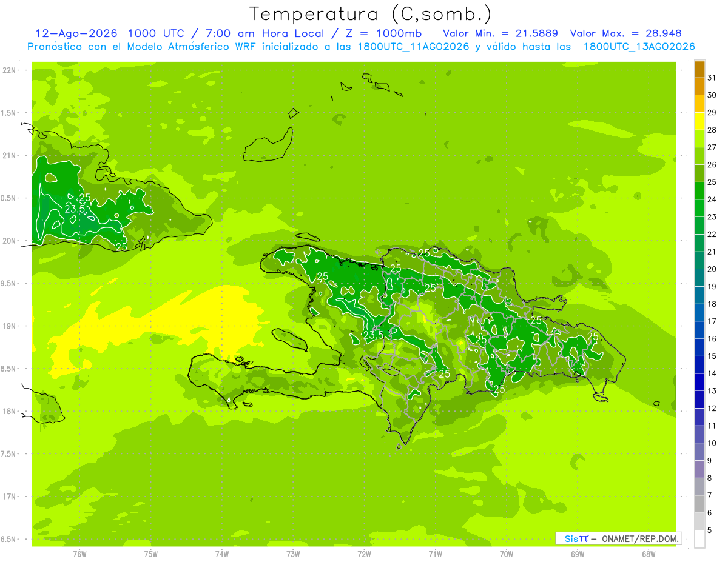Click the legend value '22'

click(x=712, y=234)
